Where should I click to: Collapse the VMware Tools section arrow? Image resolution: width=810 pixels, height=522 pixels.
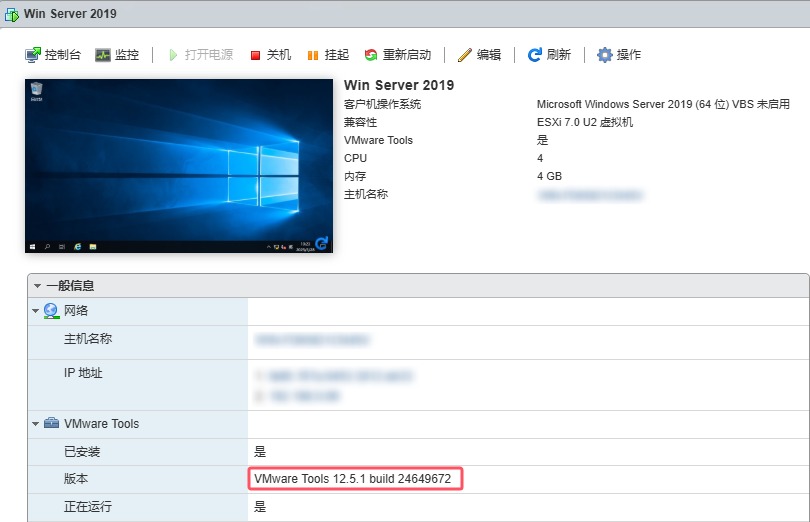pyautogui.click(x=37, y=424)
